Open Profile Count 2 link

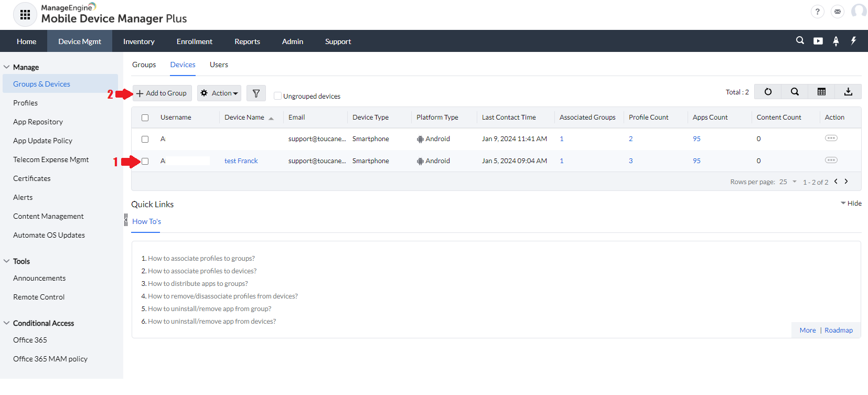631,139
